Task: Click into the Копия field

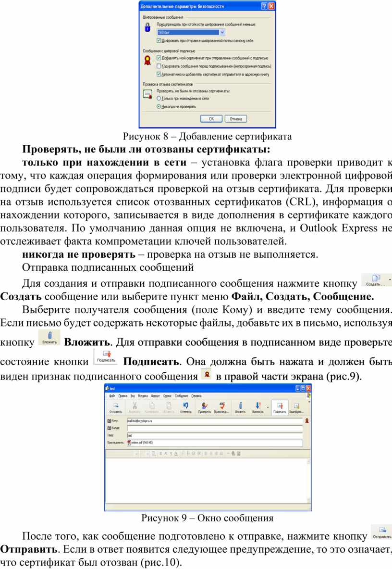Action: point(215,428)
